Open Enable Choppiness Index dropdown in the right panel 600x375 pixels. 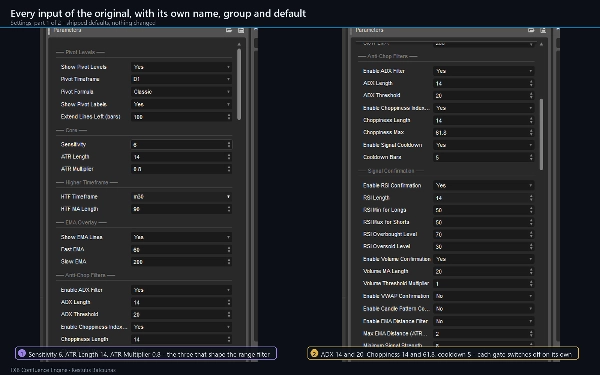(484, 108)
